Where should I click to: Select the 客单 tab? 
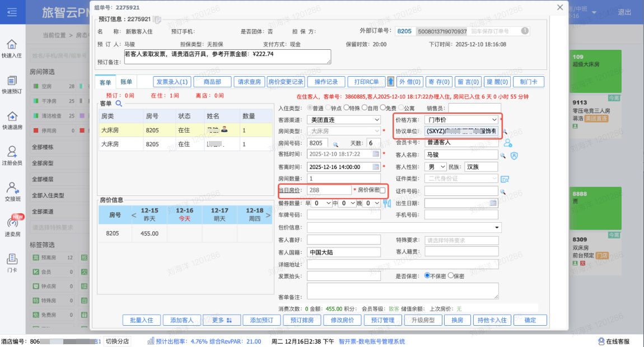coord(105,82)
